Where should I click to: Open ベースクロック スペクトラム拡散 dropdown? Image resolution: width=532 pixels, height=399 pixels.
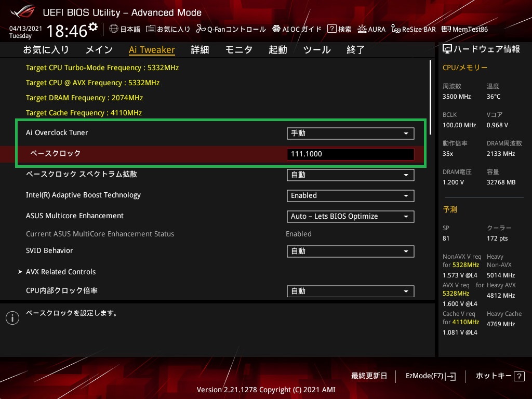tap(350, 175)
